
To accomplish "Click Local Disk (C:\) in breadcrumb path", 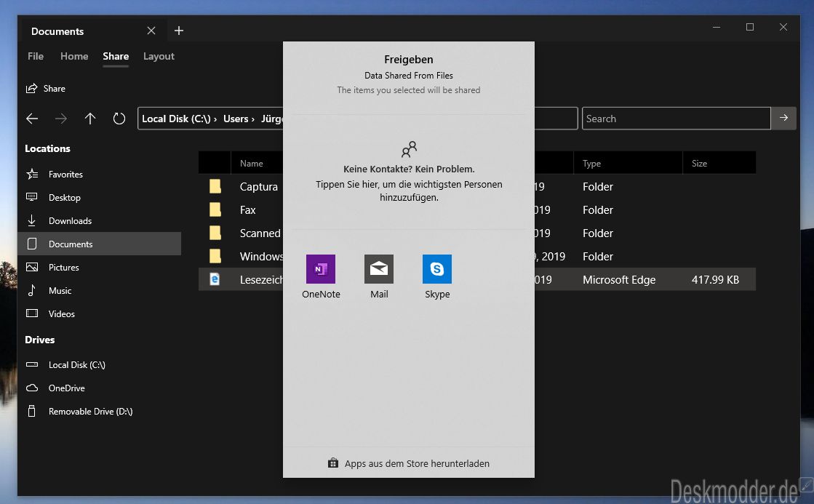I will 176,119.
